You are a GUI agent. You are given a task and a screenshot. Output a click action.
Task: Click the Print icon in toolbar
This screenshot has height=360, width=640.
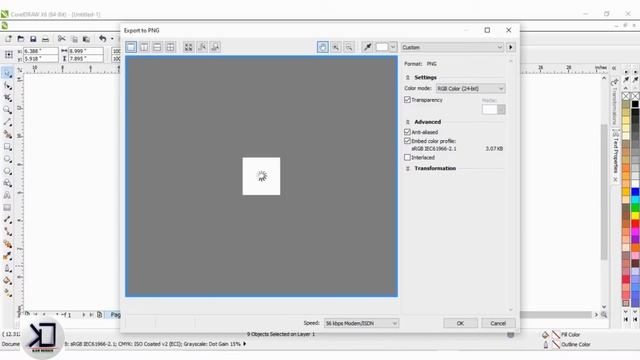pos(46,39)
